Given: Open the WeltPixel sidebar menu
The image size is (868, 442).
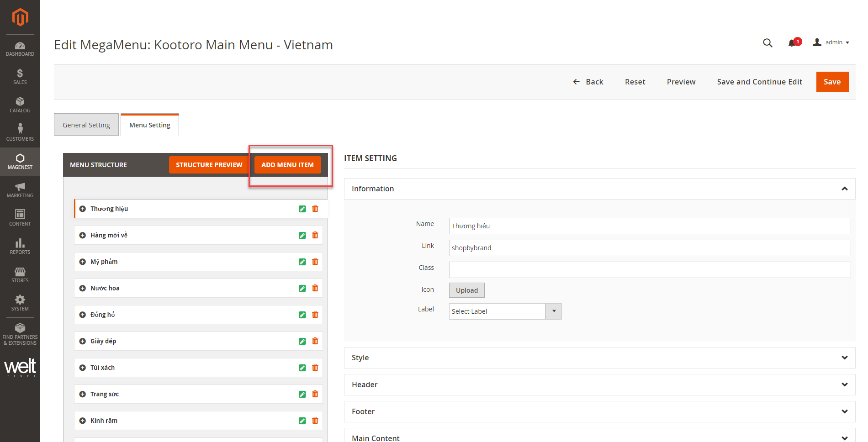Looking at the screenshot, I should 20,367.
